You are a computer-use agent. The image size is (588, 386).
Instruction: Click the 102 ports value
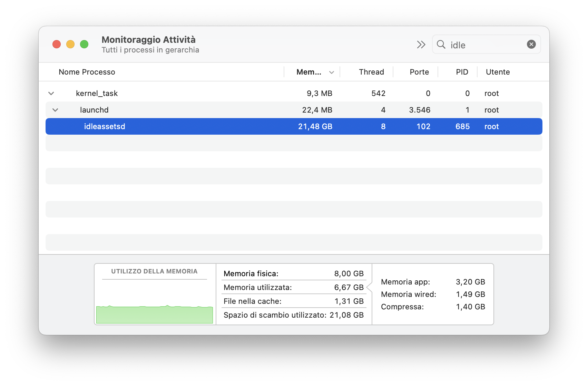(x=423, y=126)
